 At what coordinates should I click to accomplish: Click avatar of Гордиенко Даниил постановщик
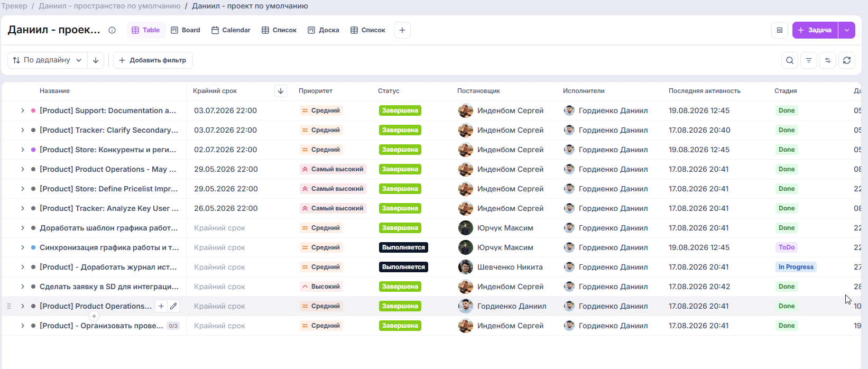click(x=466, y=306)
